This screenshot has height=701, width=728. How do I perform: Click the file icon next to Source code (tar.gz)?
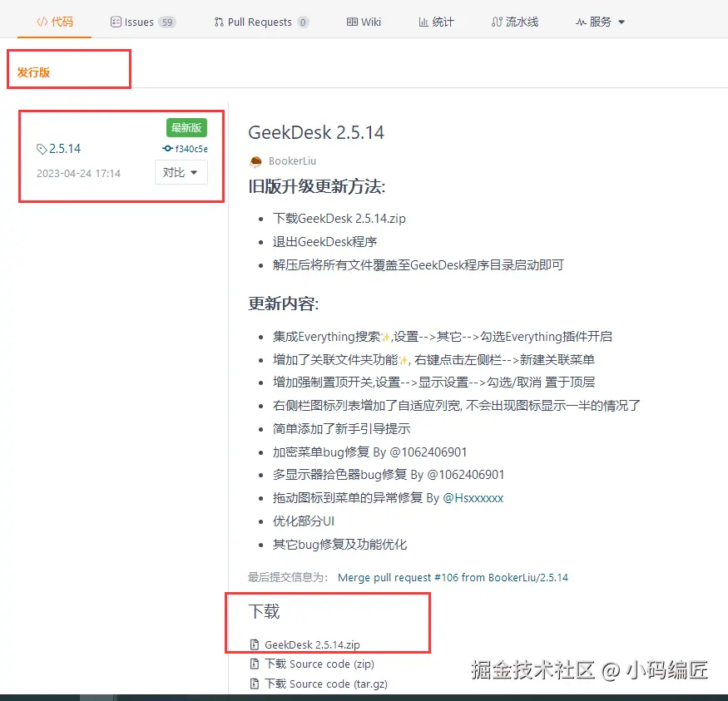[255, 684]
